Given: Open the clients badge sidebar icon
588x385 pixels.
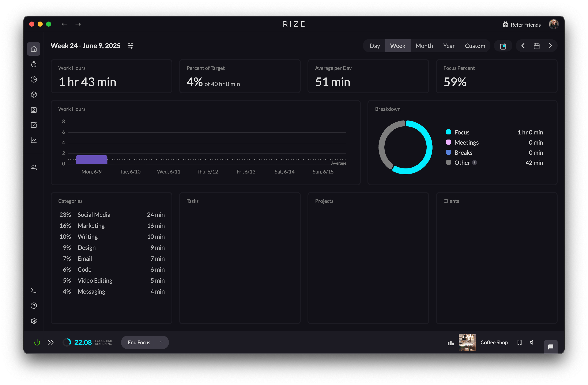Looking at the screenshot, I should pos(34,110).
